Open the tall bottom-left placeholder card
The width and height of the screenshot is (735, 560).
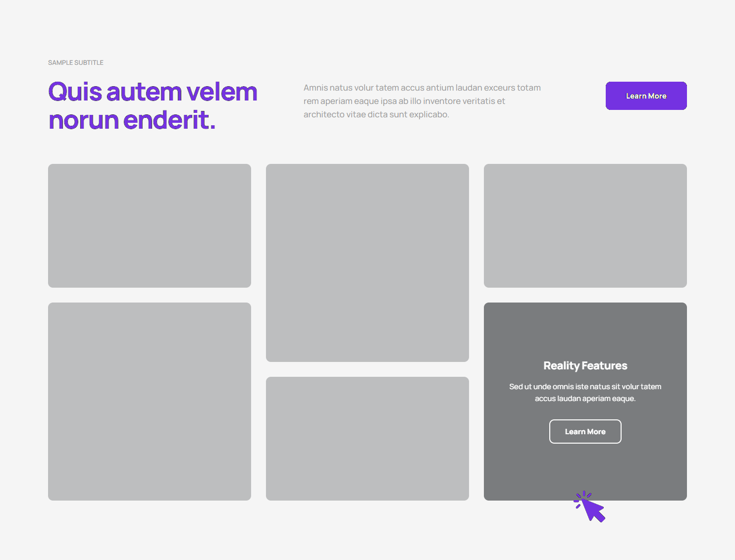click(150, 402)
